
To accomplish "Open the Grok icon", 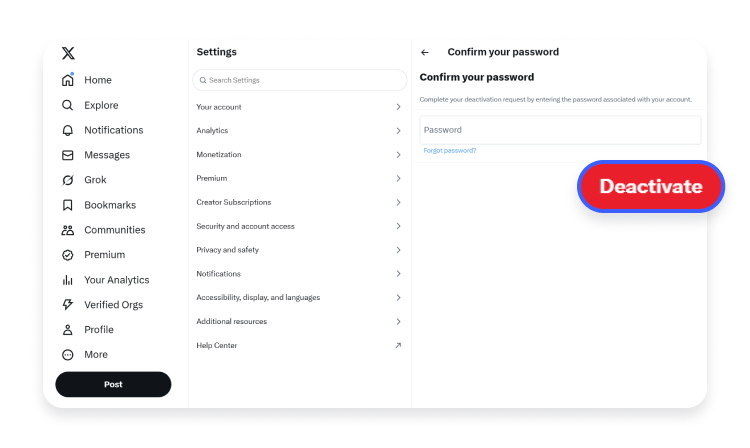I will click(68, 180).
